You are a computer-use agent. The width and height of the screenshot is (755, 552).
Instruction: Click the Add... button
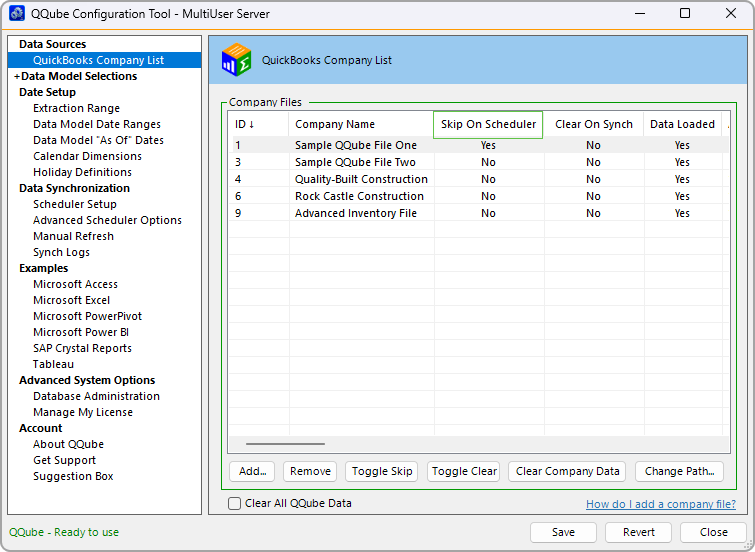252,471
